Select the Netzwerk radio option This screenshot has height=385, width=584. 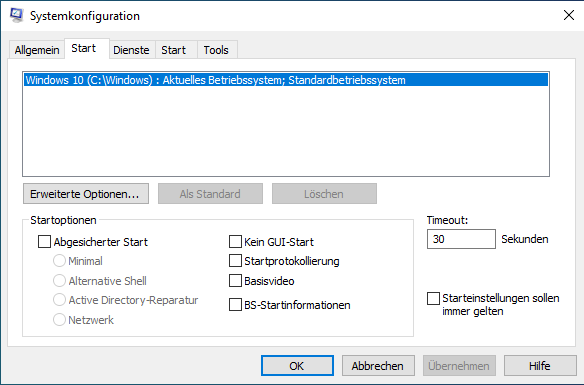pyautogui.click(x=59, y=319)
